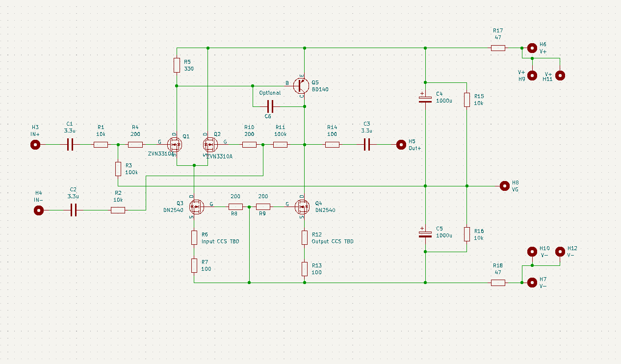Select resistor R12 symbol
Screen dimensions: 621x364
[x=305, y=238]
